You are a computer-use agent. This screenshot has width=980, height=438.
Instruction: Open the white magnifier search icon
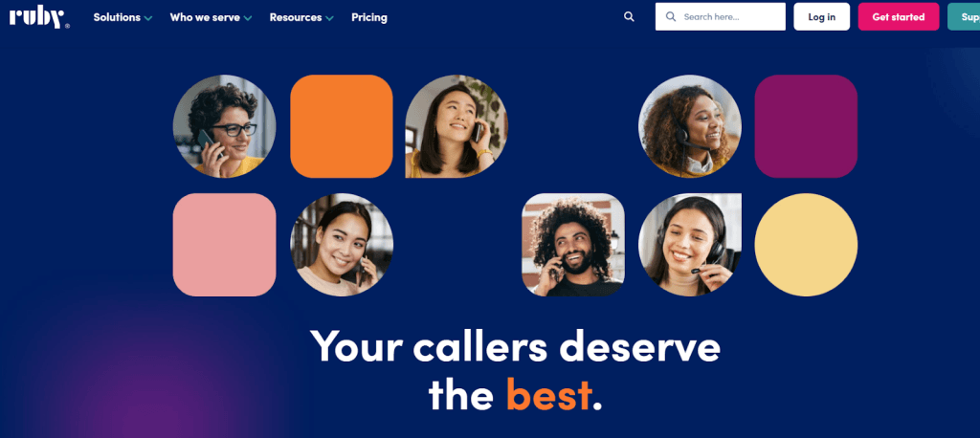point(629,17)
